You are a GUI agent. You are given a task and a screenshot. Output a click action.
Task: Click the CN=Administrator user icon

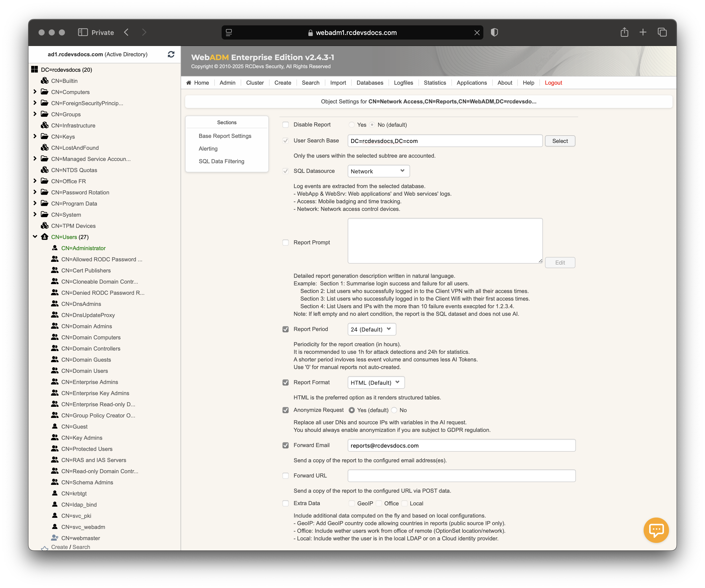[55, 248]
